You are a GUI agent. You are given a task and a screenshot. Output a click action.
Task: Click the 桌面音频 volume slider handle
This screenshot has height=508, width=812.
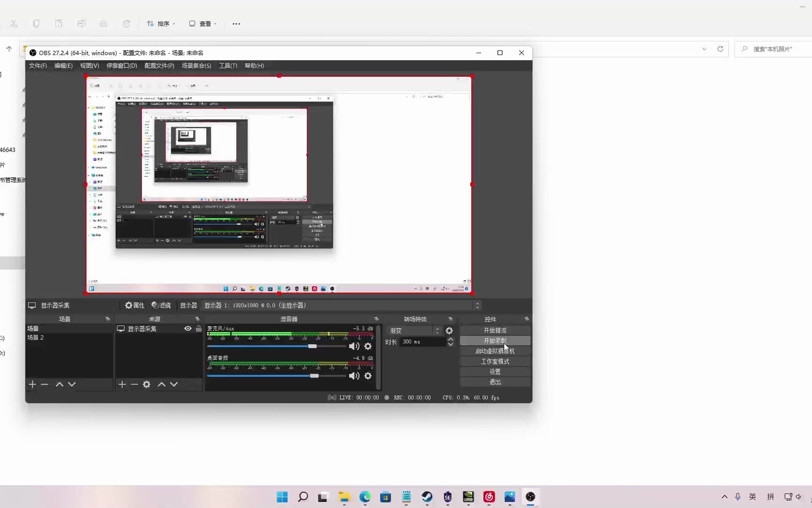tap(314, 376)
